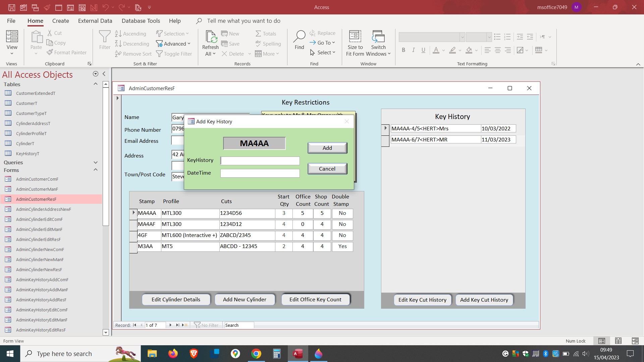Click the Find binoculars icon
The width and height of the screenshot is (644, 362).
pyautogui.click(x=299, y=36)
